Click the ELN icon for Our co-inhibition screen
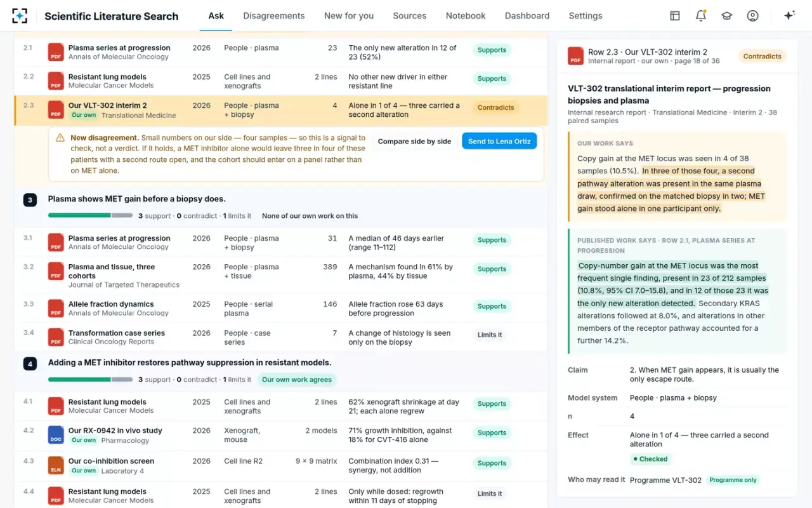 tap(56, 465)
